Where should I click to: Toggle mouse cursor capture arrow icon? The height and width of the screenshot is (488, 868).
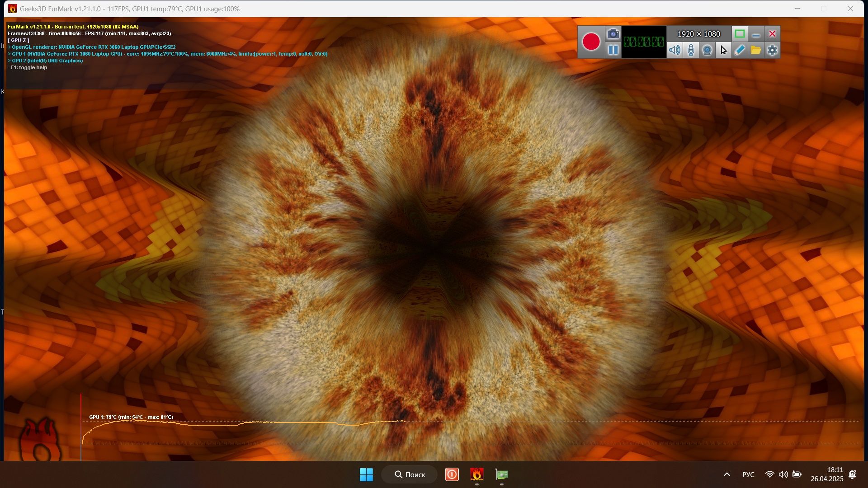point(723,50)
